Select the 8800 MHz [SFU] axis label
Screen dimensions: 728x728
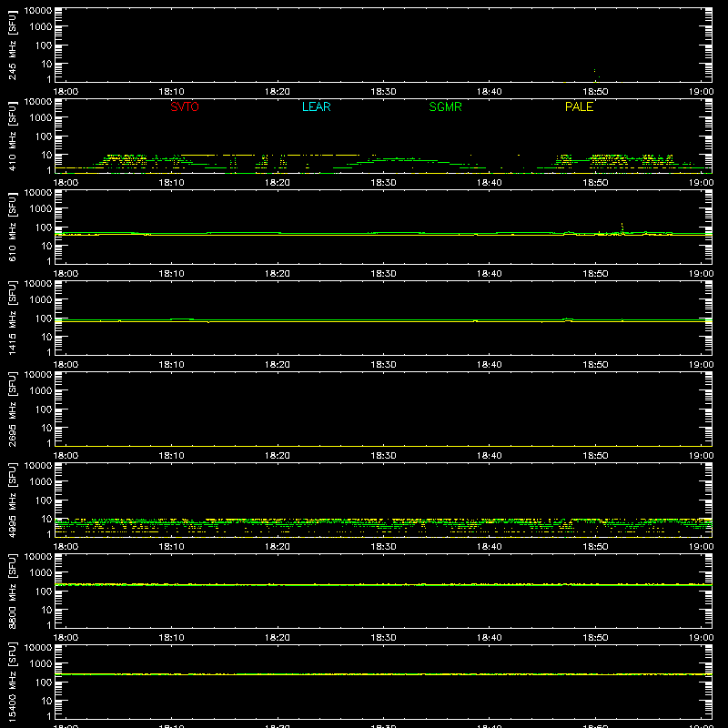click(13, 591)
